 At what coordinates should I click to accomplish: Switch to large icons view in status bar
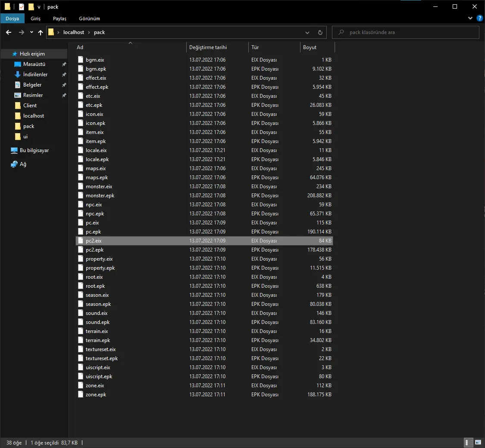tap(478, 442)
